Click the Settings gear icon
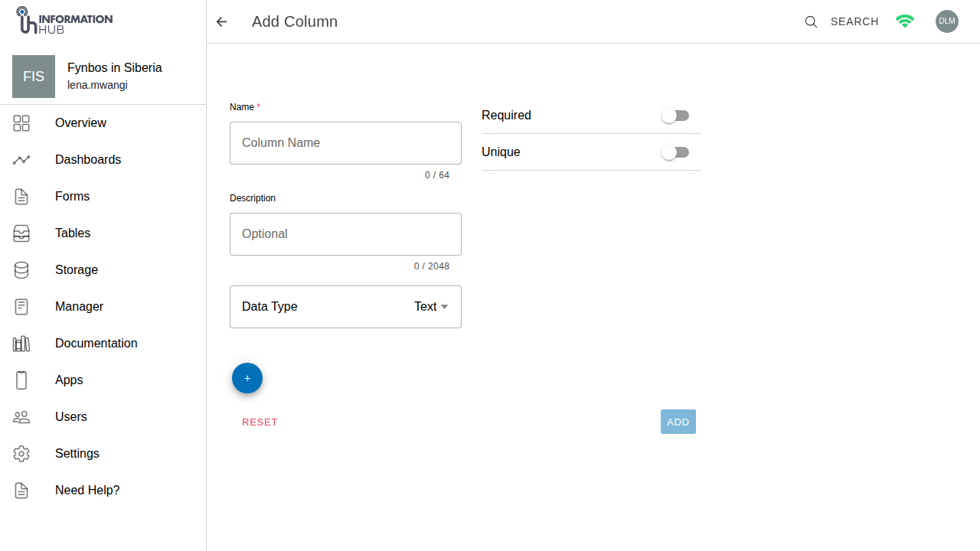 pos(21,454)
